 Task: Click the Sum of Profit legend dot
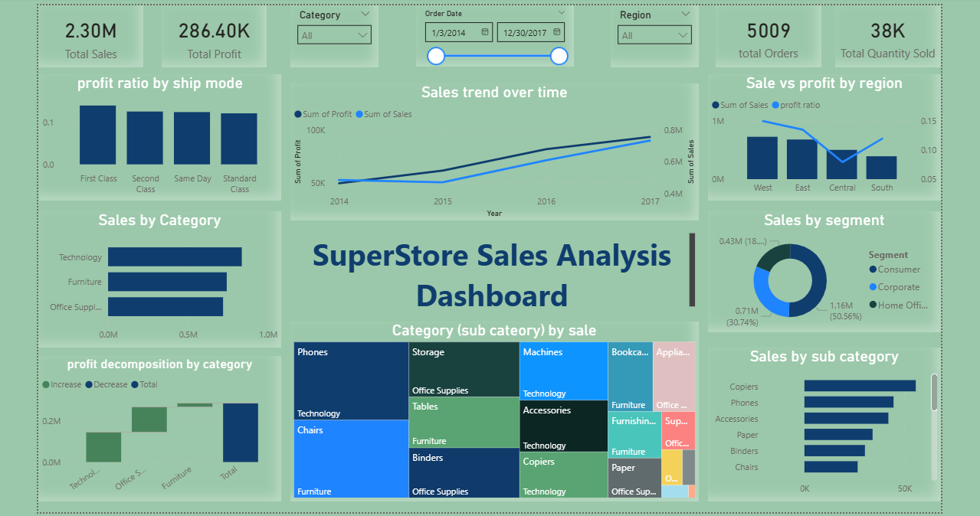pos(298,114)
